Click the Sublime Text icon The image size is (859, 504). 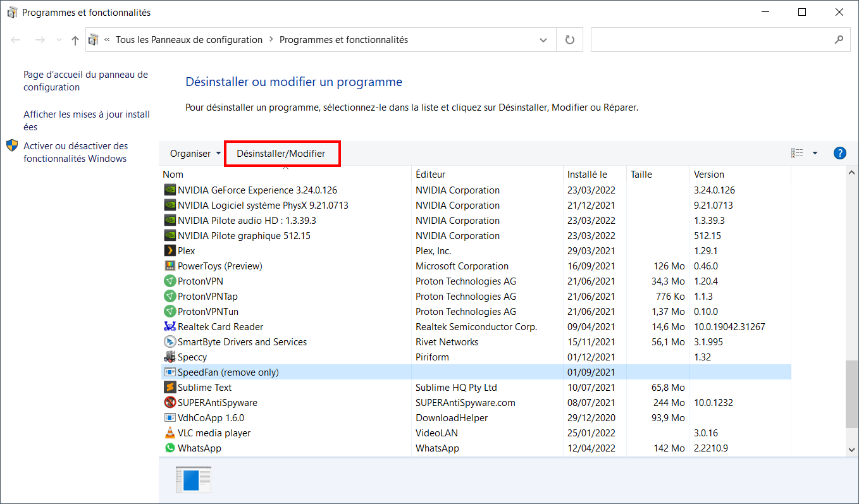click(170, 388)
